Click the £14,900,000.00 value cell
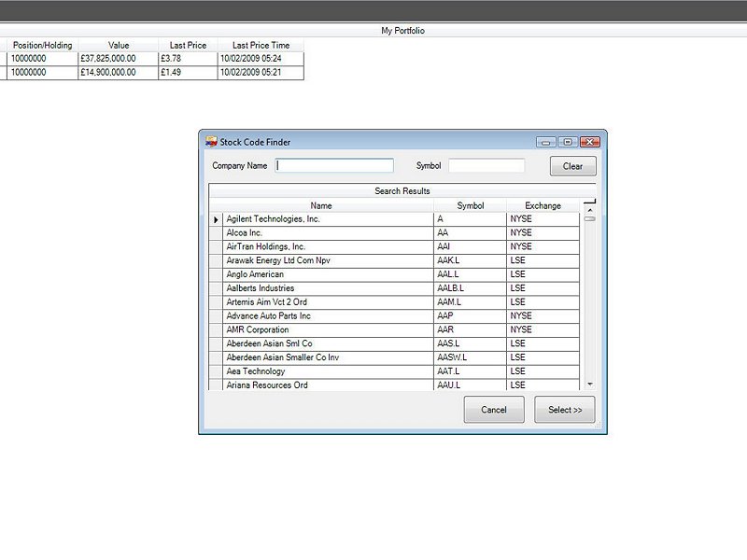This screenshot has width=747, height=560. [119, 73]
